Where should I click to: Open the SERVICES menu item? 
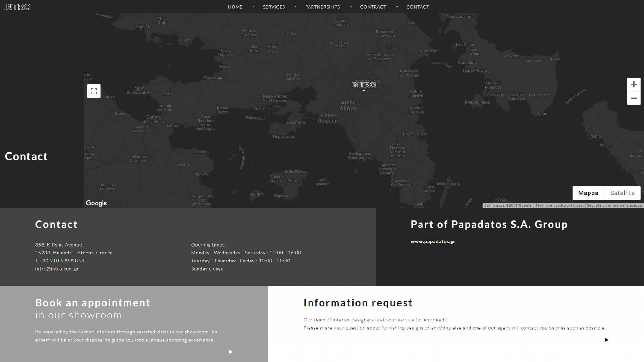pos(274,7)
